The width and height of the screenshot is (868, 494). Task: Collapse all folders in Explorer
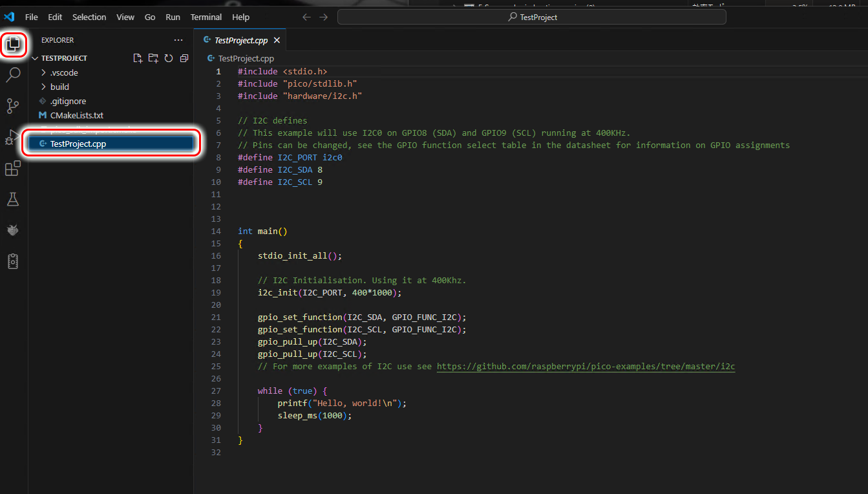(184, 58)
